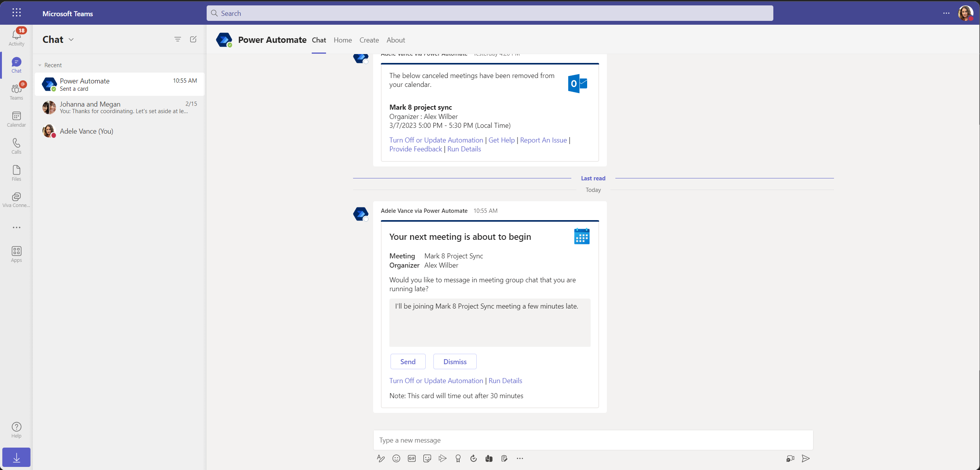Image resolution: width=980 pixels, height=470 pixels.
Task: Open the Praise badge option
Action: pyautogui.click(x=458, y=458)
